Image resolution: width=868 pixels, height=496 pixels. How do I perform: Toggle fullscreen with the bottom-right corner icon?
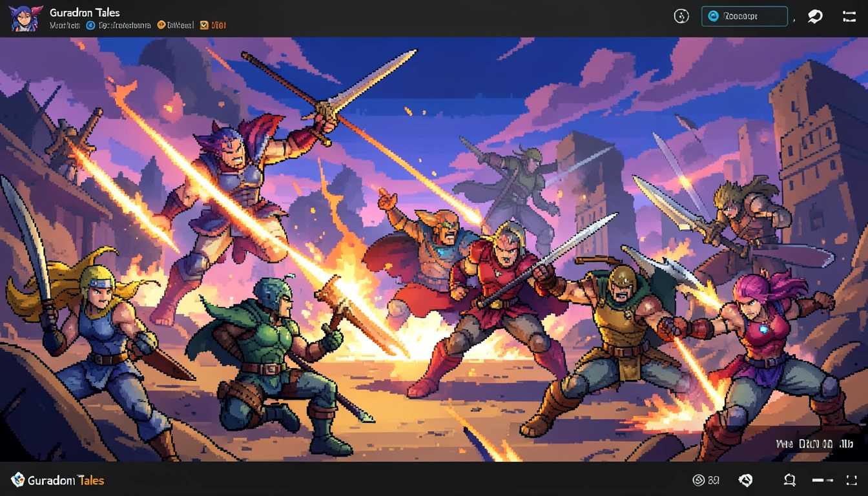851,480
